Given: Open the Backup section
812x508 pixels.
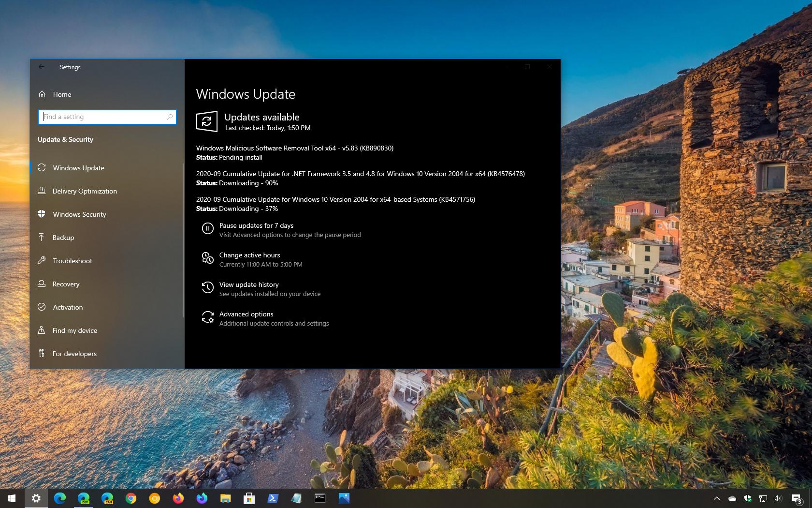Looking at the screenshot, I should click(63, 238).
